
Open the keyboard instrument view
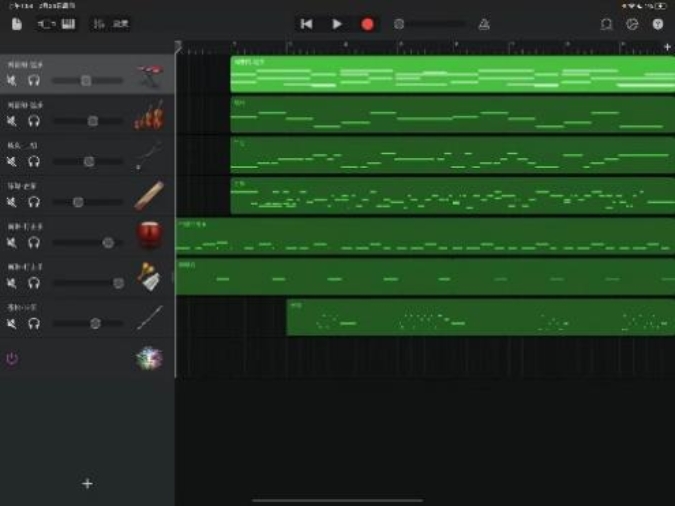point(69,24)
